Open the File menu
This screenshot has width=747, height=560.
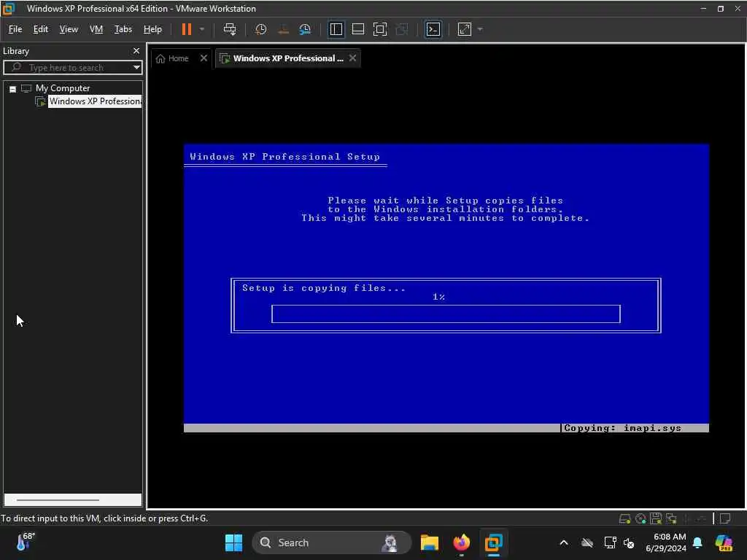tap(15, 29)
